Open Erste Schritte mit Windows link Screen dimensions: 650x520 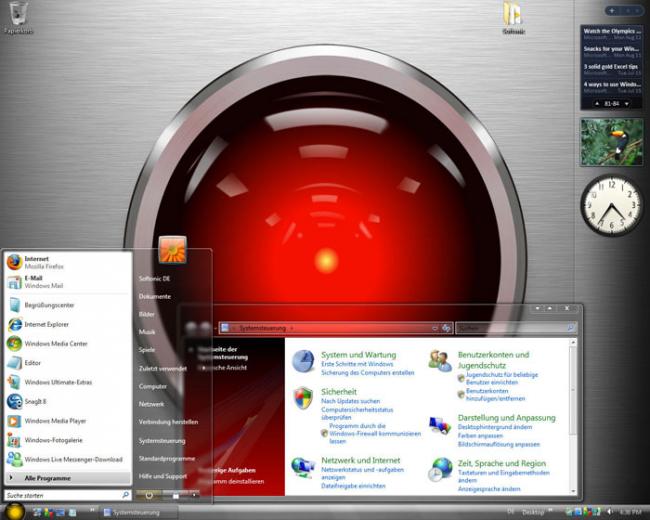357,364
